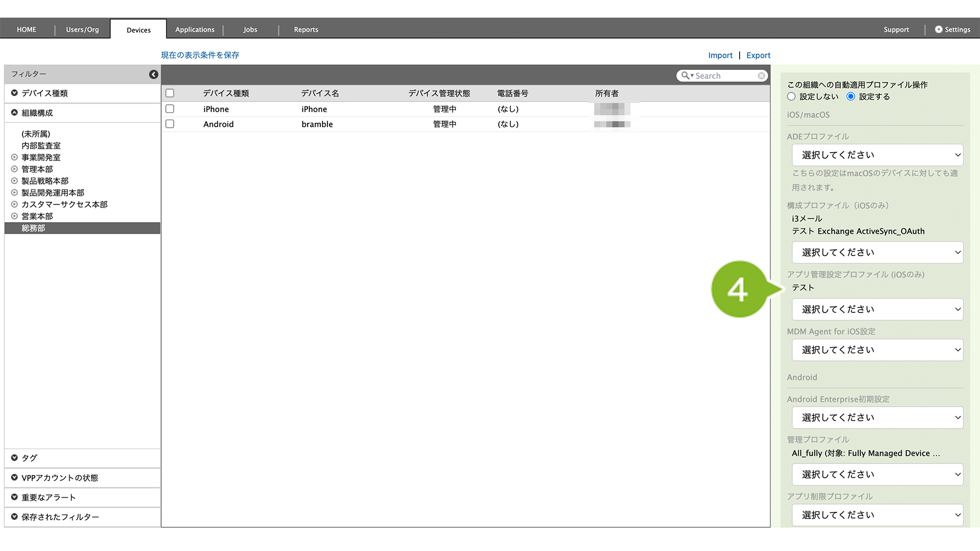The image size is (980, 551).
Task: Select the 設定しない radio button
Action: pos(791,96)
